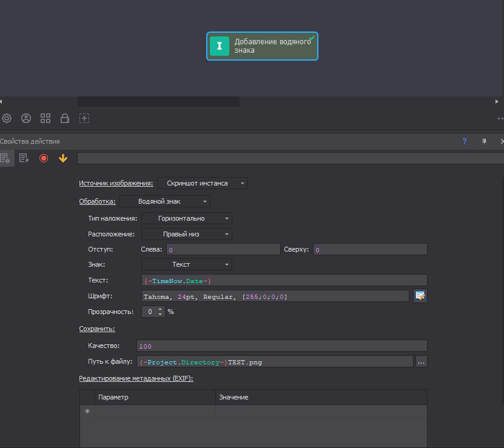504x448 pixels.
Task: Click the padlock icon
Action: point(65,118)
